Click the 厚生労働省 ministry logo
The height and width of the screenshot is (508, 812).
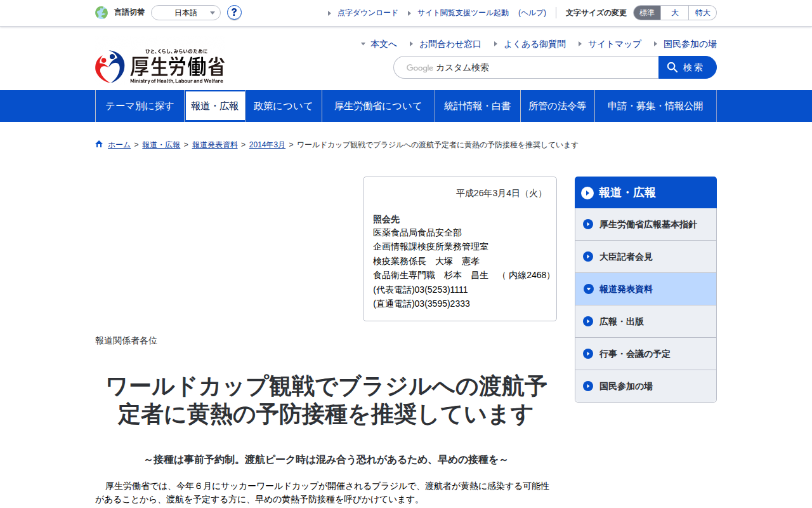(160, 66)
